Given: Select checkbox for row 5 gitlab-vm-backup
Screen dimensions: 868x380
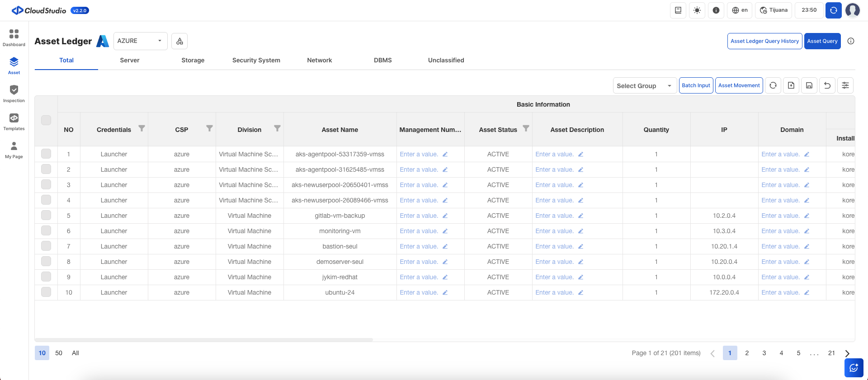Looking at the screenshot, I should (x=46, y=216).
